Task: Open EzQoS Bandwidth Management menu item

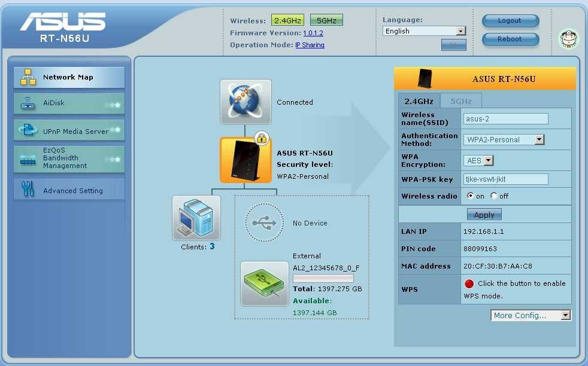Action: pyautogui.click(x=69, y=159)
